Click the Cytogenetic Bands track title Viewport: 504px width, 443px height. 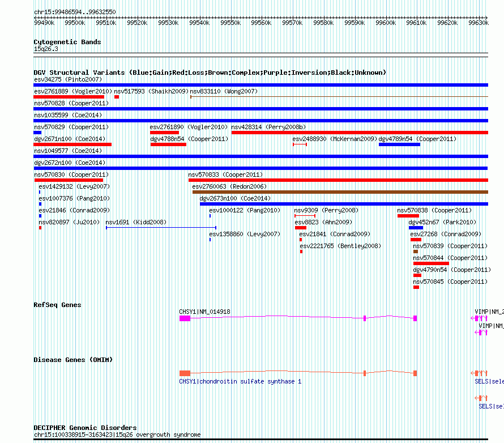67,42
